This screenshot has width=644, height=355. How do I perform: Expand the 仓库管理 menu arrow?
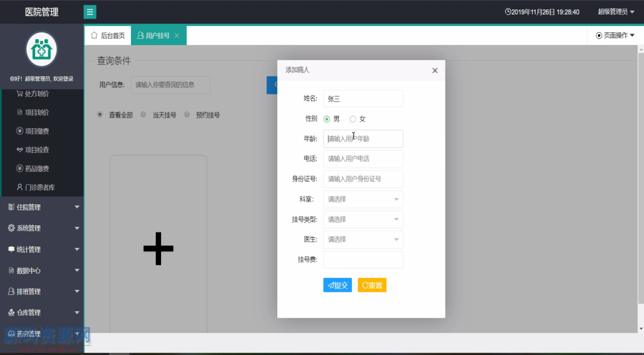tap(77, 312)
